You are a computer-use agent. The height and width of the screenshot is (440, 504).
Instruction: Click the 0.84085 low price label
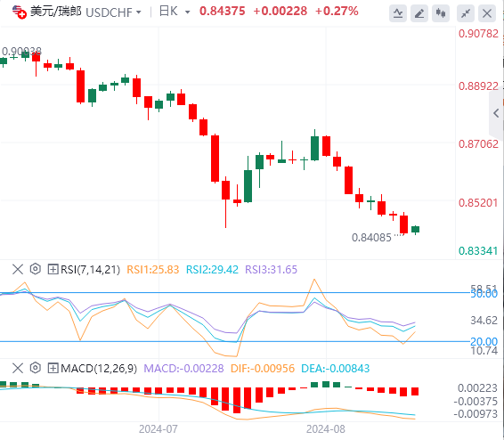click(371, 238)
